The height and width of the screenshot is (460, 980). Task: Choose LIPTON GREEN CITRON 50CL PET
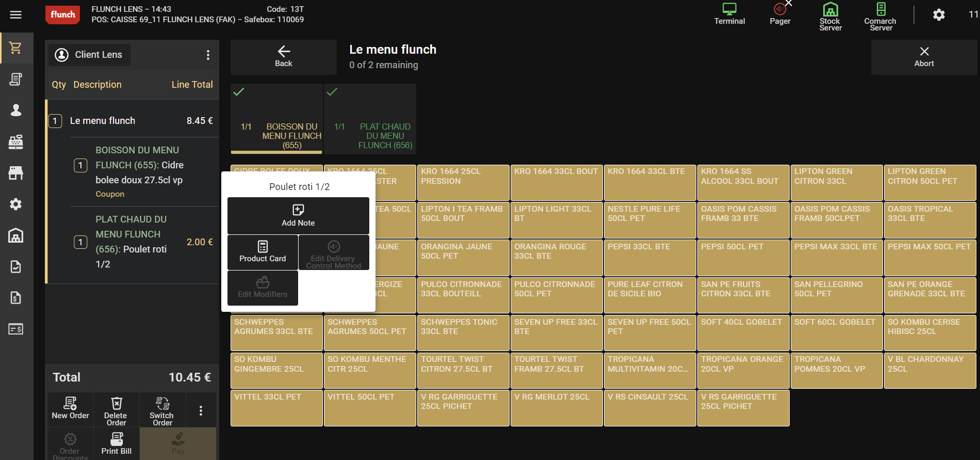[x=930, y=183]
